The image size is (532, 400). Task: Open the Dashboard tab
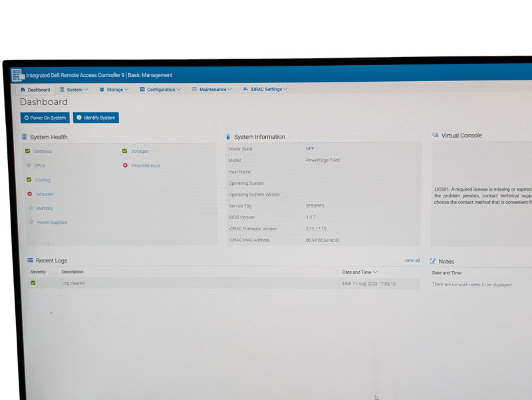35,90
